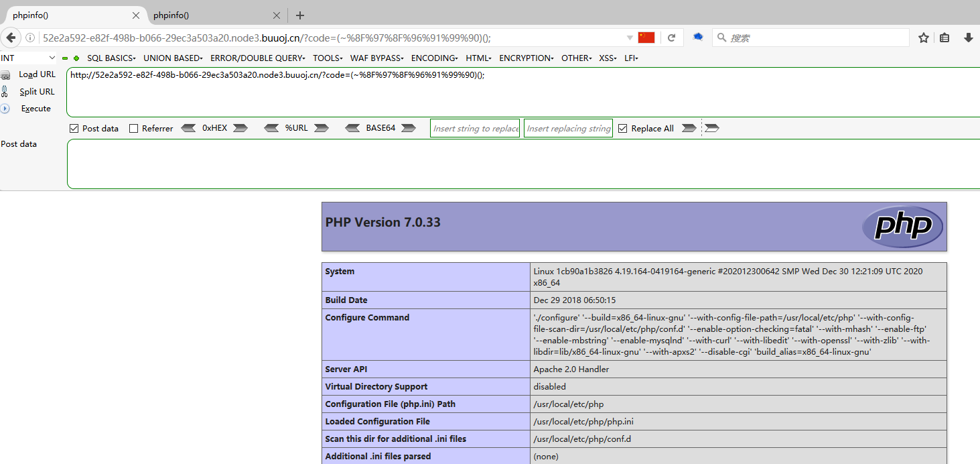This screenshot has width=980, height=464.
Task: Open the downloads arrow icon
Action: [968, 38]
